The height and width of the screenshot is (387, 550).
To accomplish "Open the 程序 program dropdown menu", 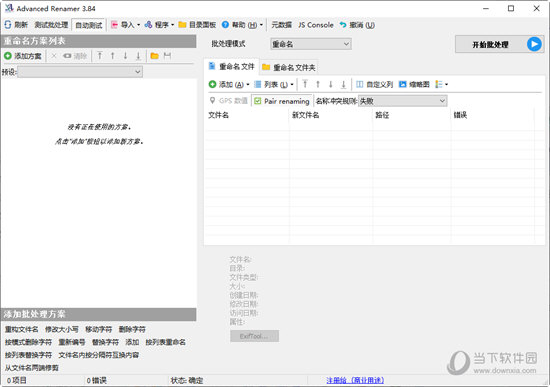I will [x=159, y=25].
